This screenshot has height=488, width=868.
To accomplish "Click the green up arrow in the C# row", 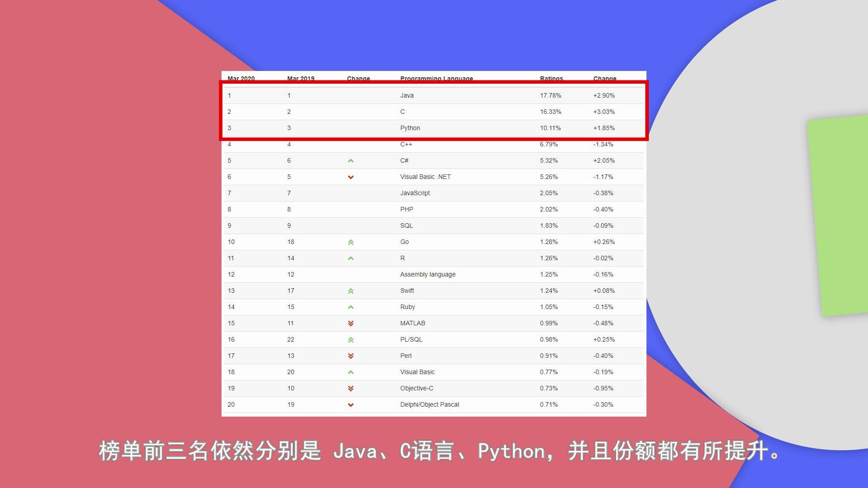I will (x=351, y=161).
